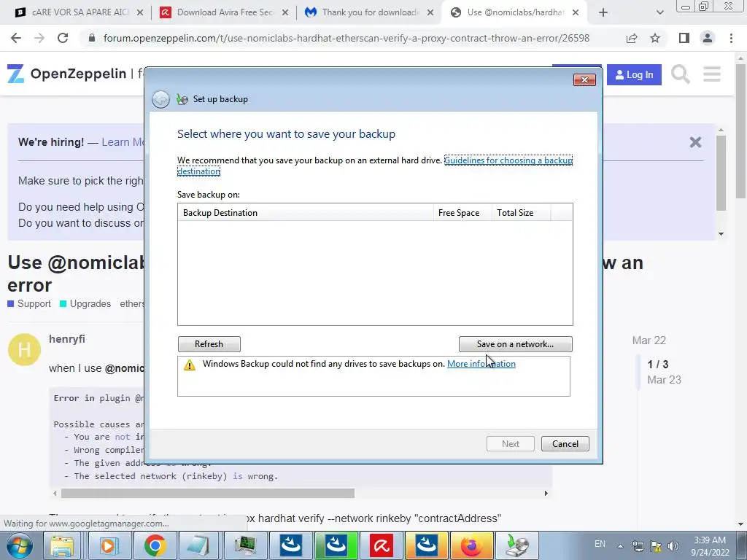Dismiss the We're hiring banner

point(695,142)
